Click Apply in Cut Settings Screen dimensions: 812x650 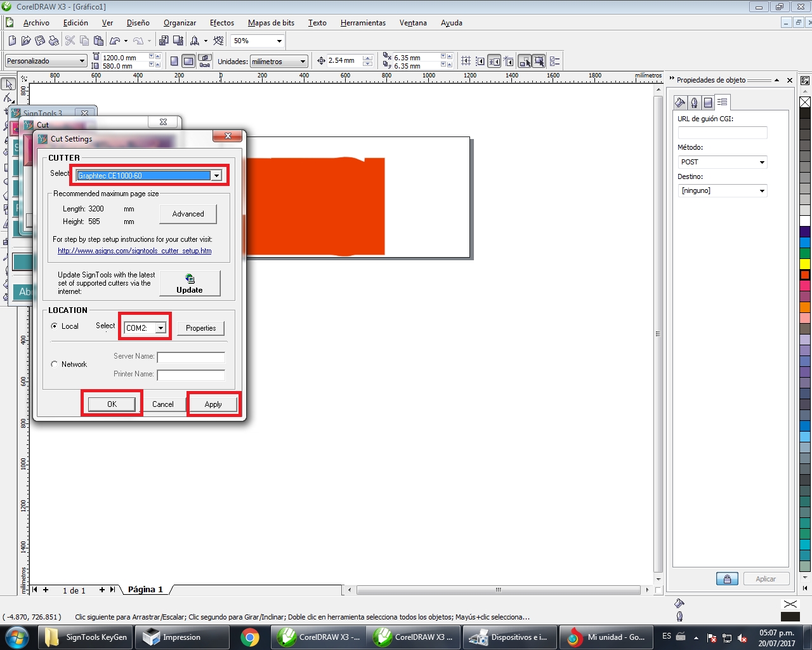(213, 404)
